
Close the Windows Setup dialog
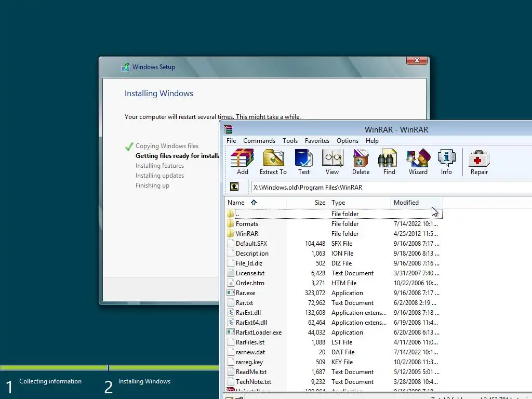coord(417,60)
